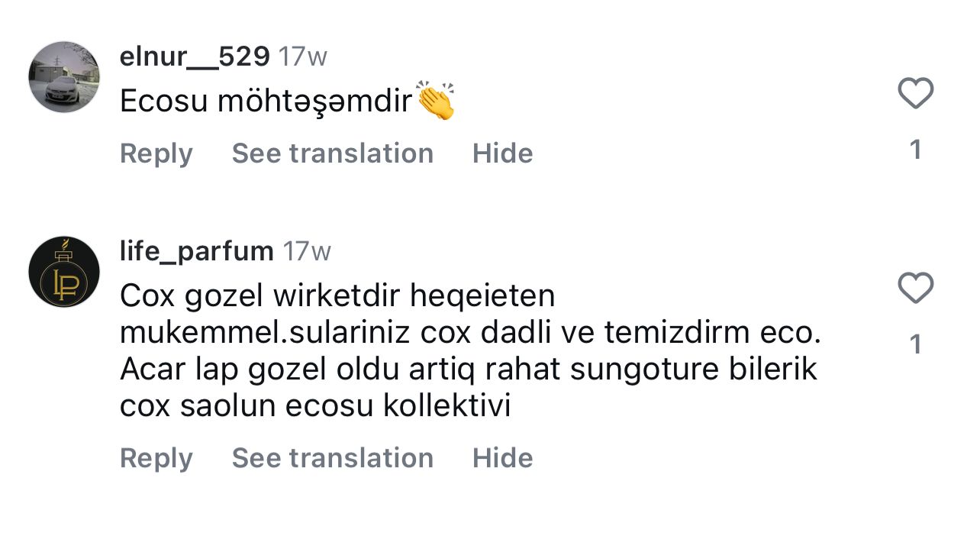The width and height of the screenshot is (980, 539).
Task: Open elnur__529's profile picture
Action: tap(64, 77)
